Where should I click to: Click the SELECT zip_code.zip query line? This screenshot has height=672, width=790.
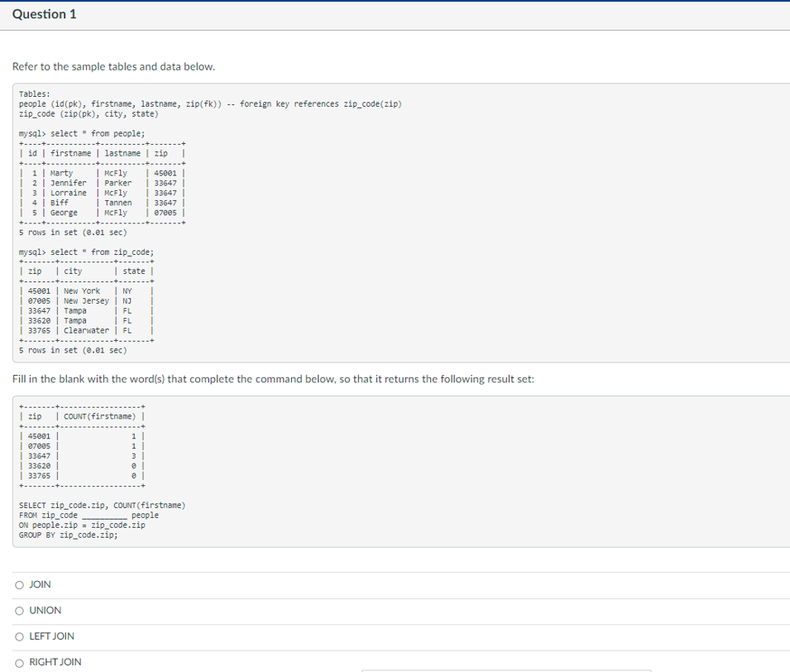[101, 505]
